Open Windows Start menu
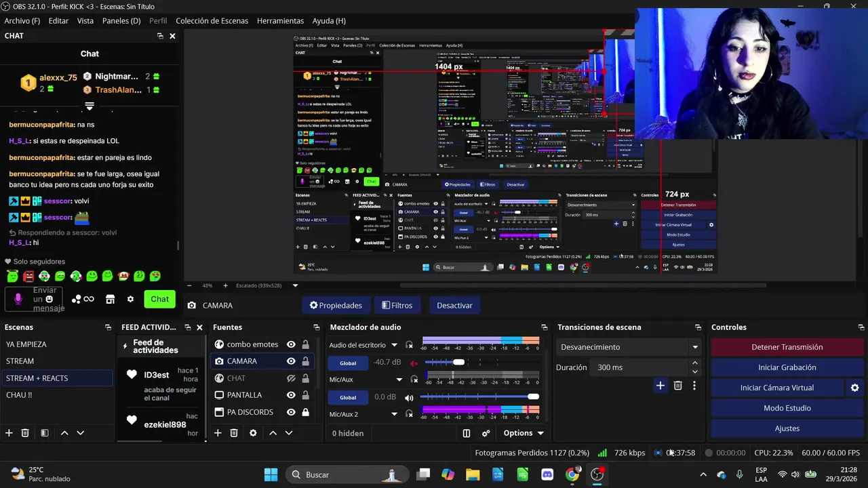This screenshot has height=488, width=868. click(271, 474)
